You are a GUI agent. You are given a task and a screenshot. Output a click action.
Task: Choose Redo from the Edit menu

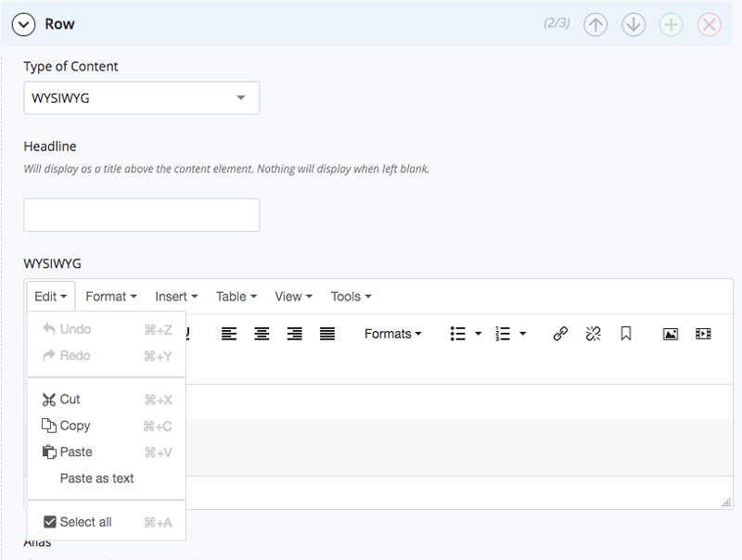point(107,356)
